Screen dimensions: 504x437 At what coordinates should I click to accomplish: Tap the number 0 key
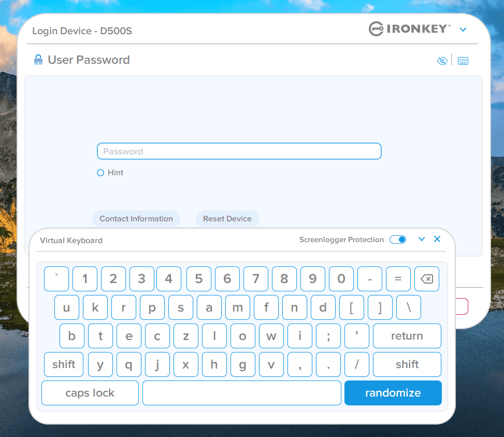tap(341, 279)
